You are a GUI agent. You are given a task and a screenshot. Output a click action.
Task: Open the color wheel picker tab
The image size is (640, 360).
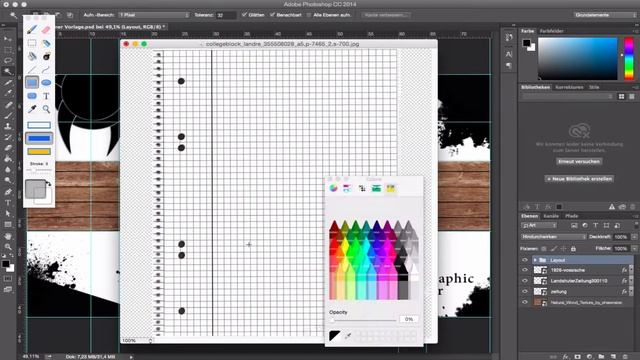(333, 188)
